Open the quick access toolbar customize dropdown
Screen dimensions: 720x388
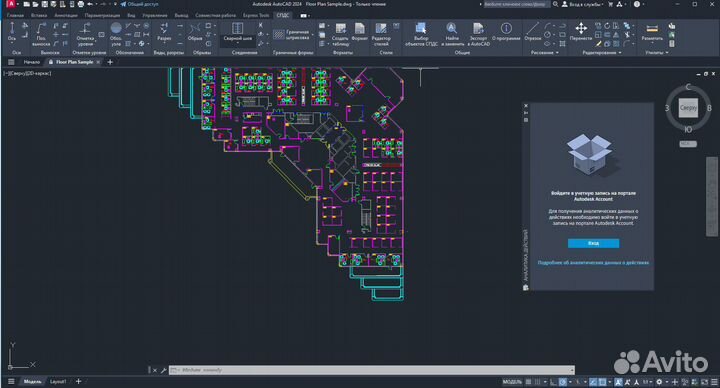coord(115,4)
